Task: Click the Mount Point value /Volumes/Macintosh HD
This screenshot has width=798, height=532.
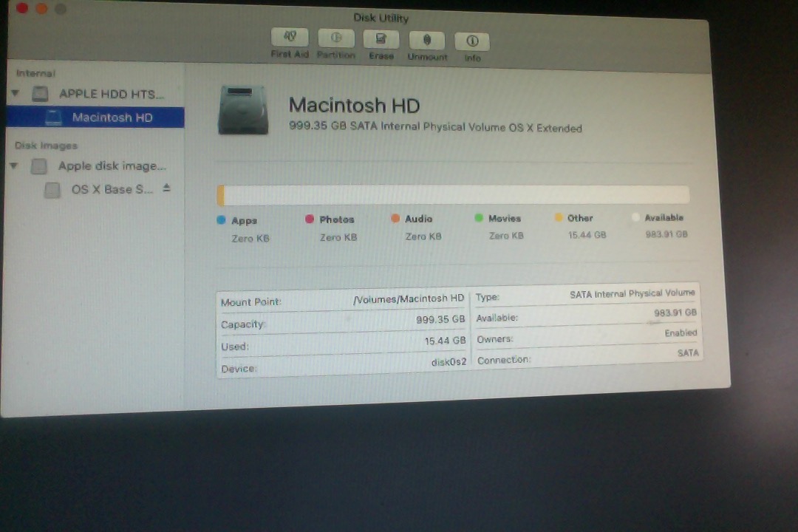Action: click(x=409, y=299)
